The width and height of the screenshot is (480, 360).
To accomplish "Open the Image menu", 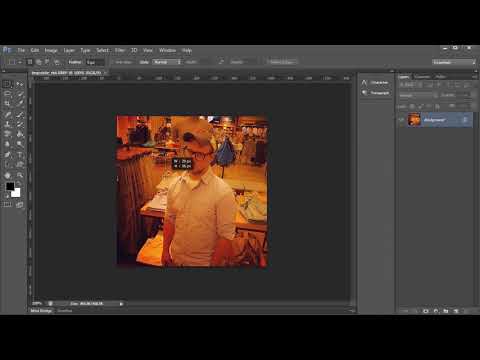I will (51, 50).
